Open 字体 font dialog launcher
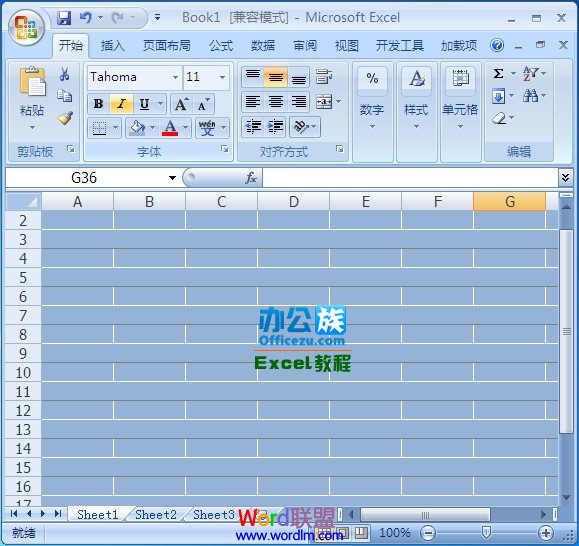 pos(224,149)
